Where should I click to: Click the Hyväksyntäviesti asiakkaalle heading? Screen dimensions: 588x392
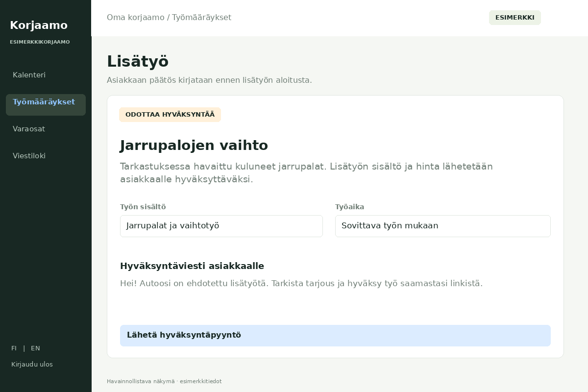[x=192, y=266]
